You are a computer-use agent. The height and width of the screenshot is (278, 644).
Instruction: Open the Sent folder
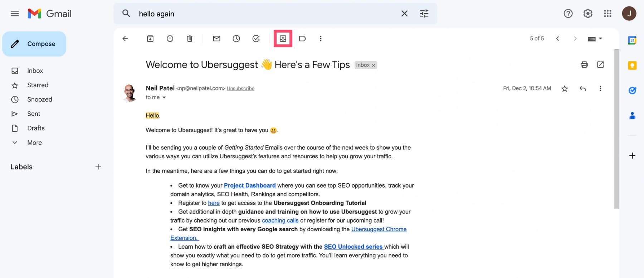[34, 114]
